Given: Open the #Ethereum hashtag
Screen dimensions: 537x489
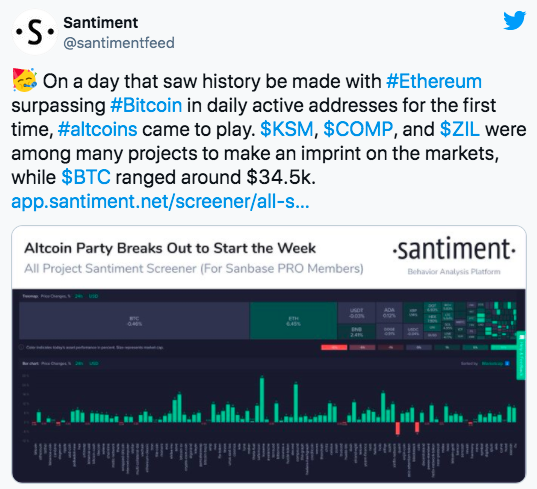Looking at the screenshot, I should [434, 81].
